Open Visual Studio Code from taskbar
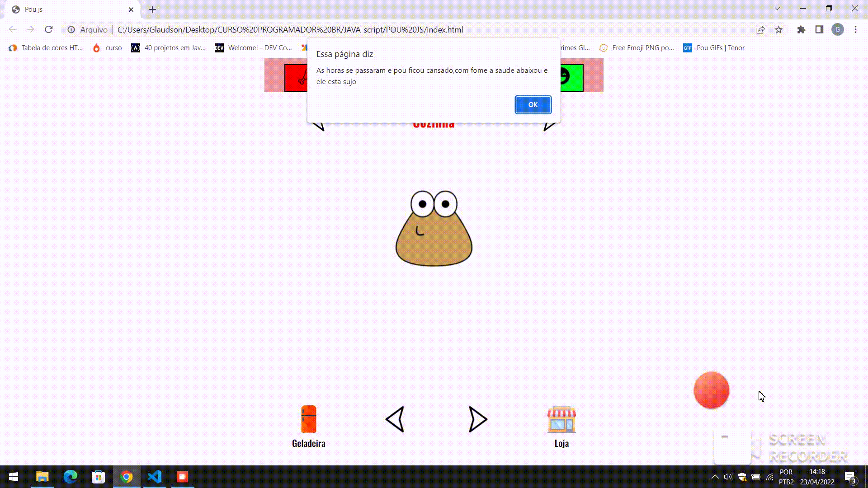Screen dimensions: 868x488 (155, 477)
